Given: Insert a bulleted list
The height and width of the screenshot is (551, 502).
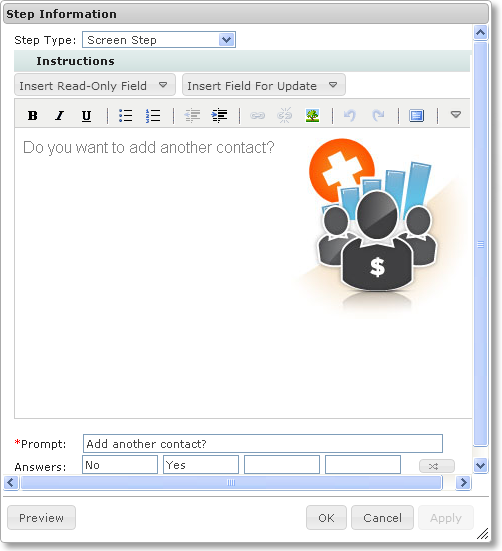Looking at the screenshot, I should [x=125, y=115].
